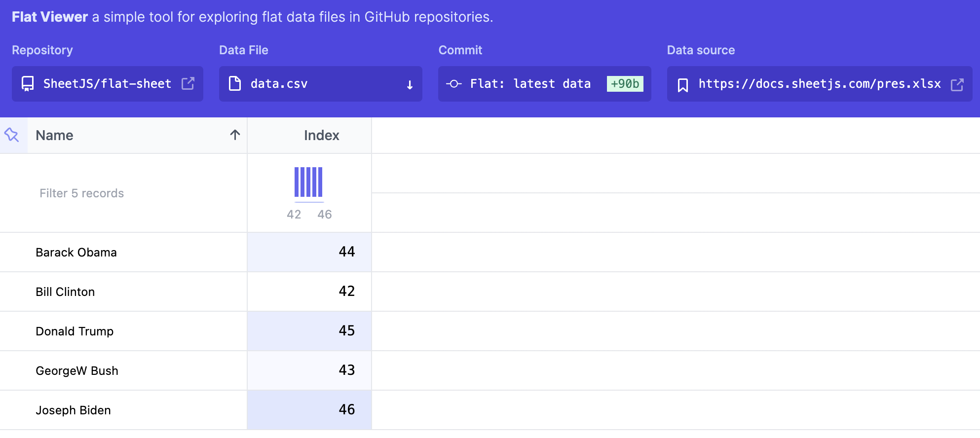Click the Index histogram range filter
The height and width of the screenshot is (438, 980).
point(309,183)
